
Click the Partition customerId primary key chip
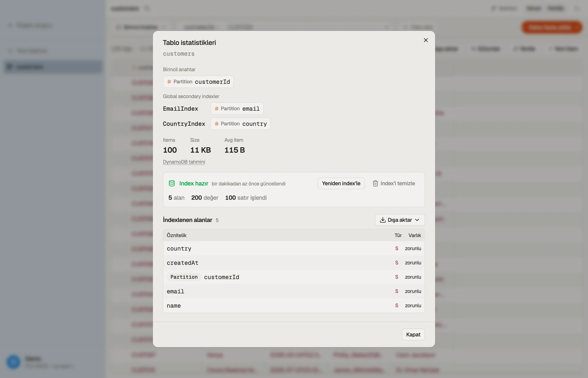[198, 82]
